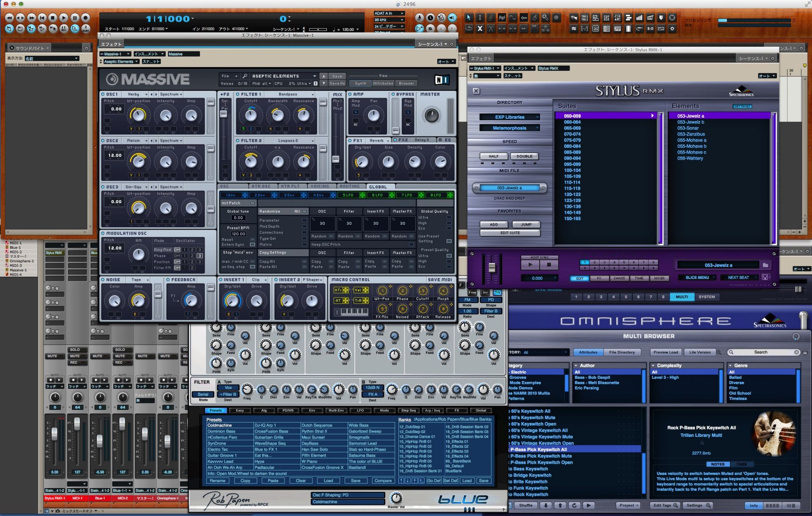The image size is (812, 516).
Task: Toggle Massive FEEDBACK power button
Action: click(168, 280)
